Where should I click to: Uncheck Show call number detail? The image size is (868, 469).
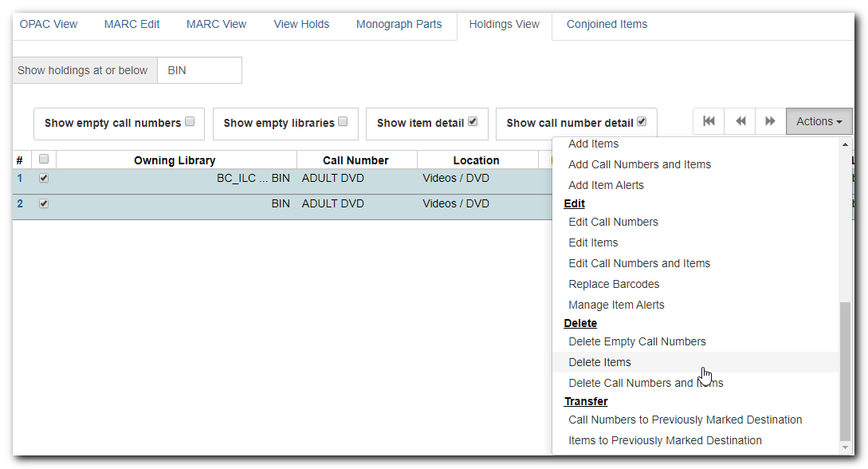click(x=642, y=122)
